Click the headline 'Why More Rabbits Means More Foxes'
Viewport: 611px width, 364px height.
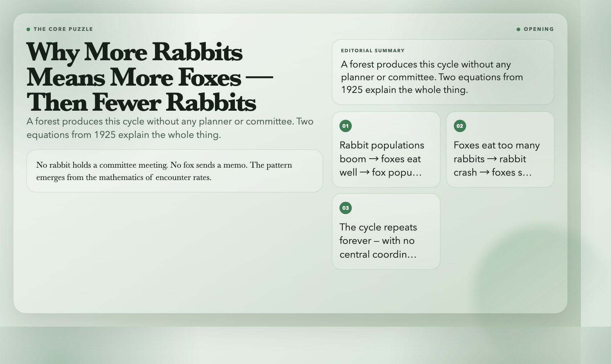click(150, 77)
